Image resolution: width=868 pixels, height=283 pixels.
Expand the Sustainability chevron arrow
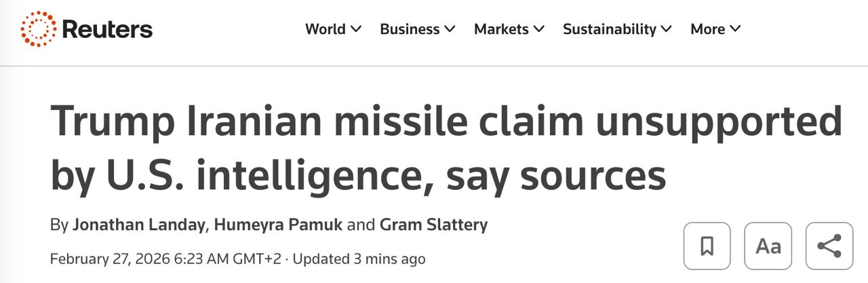pos(667,29)
